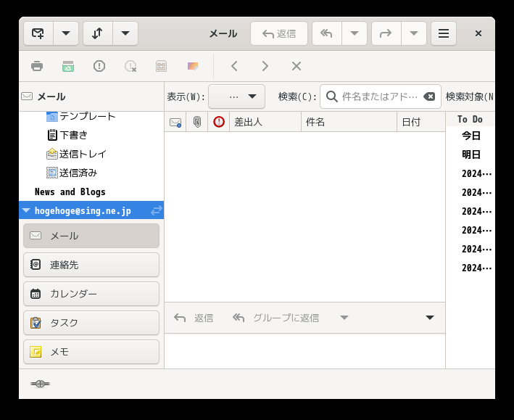
Task: Close the Evolution mail window
Action: point(478,33)
